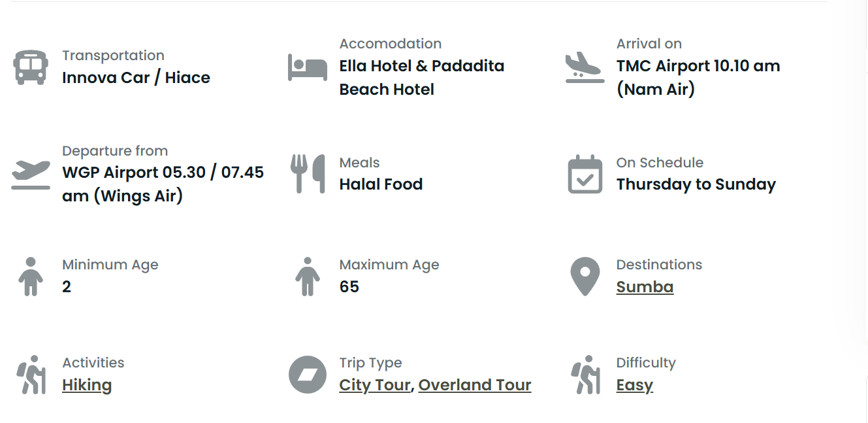The image size is (868, 423).
Task: Open the Easy difficulty link
Action: 634,385
